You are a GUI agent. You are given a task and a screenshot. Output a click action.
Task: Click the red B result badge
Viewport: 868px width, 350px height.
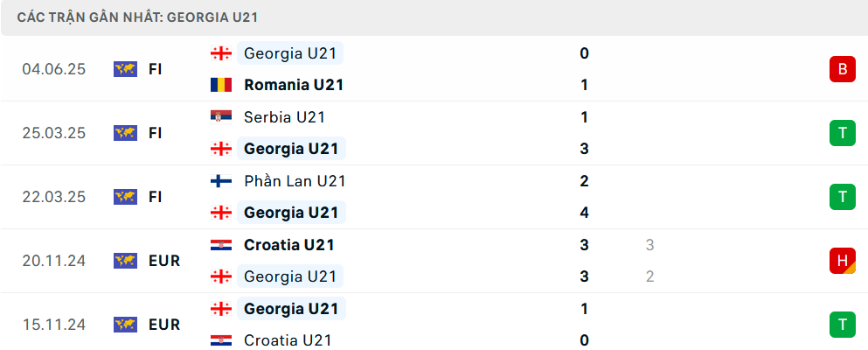pos(842,69)
